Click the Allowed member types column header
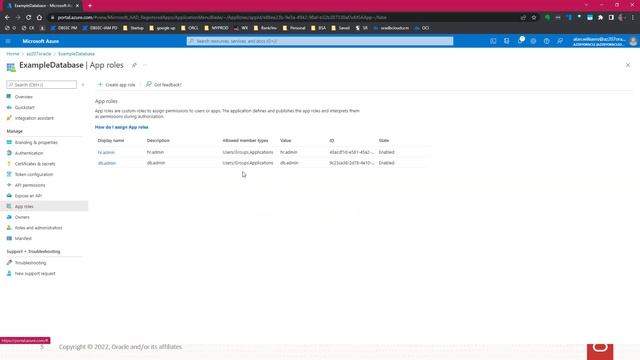This screenshot has width=640, height=360. click(x=245, y=140)
